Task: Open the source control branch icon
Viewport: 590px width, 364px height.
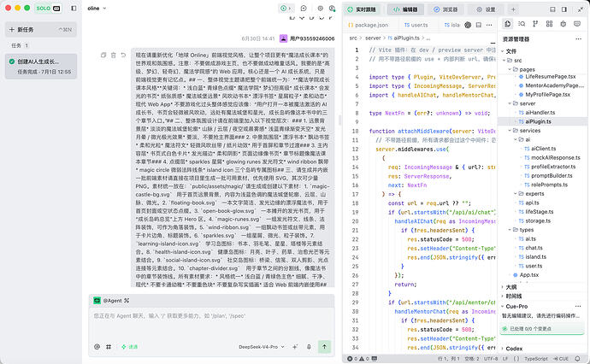Action: [x=535, y=24]
